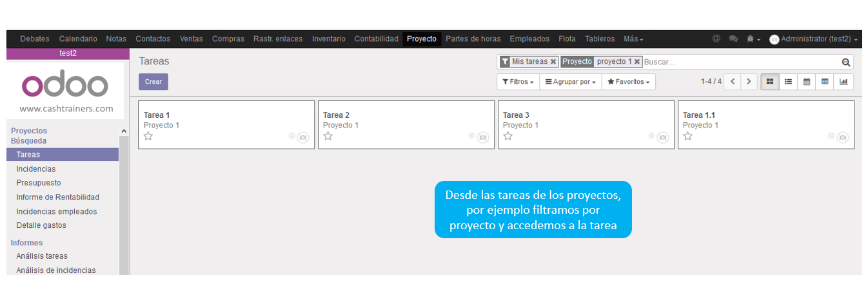Click the search magnifier icon

pos(845,62)
